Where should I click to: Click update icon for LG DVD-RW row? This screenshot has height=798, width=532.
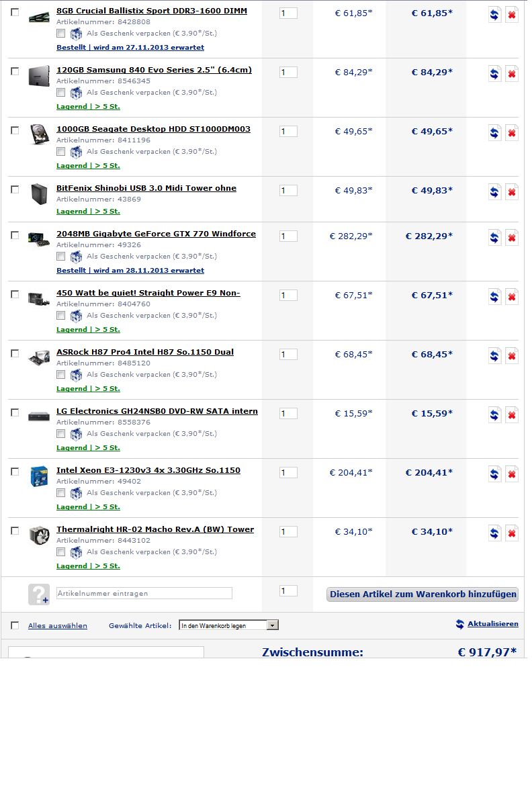click(494, 414)
